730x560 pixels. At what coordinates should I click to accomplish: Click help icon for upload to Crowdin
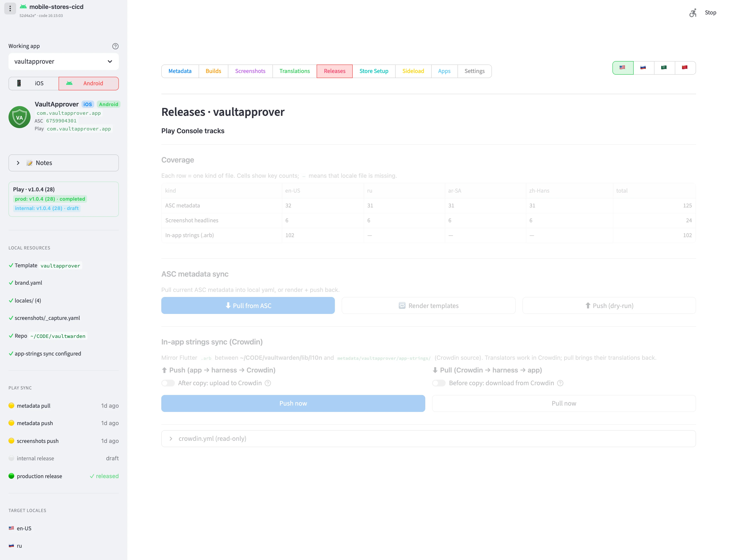point(268,383)
